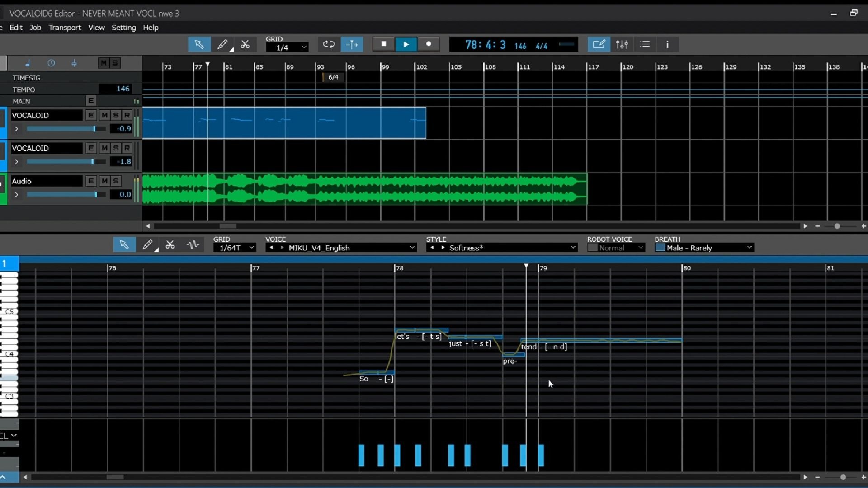Open the Transport menu
This screenshot has height=488, width=868.
[x=65, y=28]
